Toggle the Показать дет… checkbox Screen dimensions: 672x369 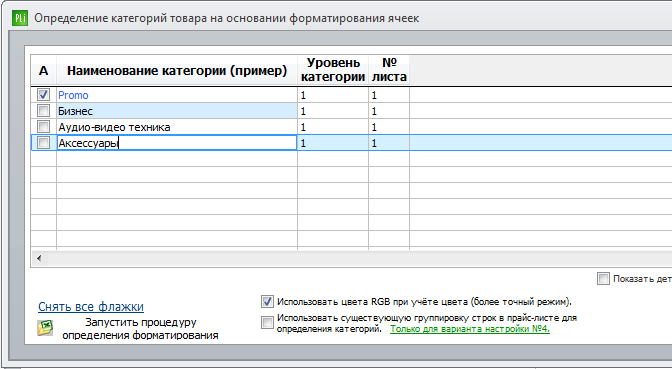[x=603, y=279]
